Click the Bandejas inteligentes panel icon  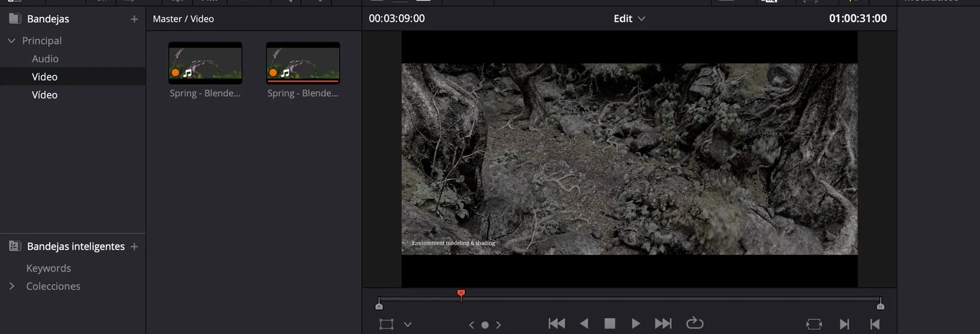coord(15,246)
